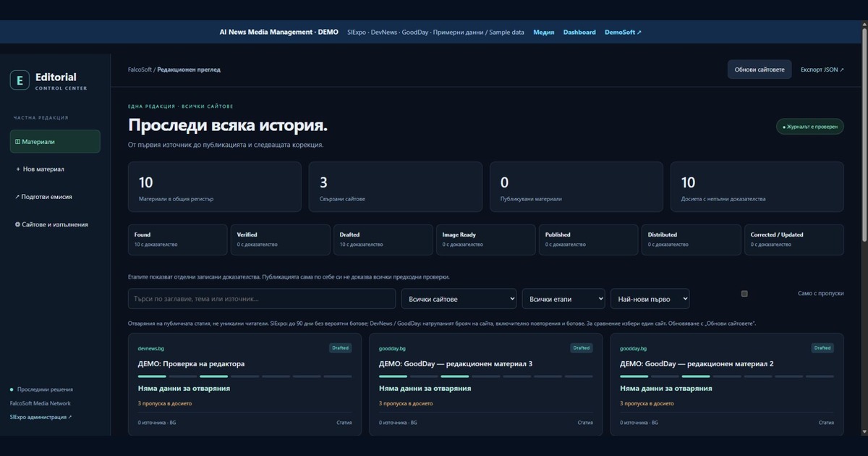Click Drafted badge on материал 3 card
Viewport: 868px width, 456px height.
click(582, 348)
